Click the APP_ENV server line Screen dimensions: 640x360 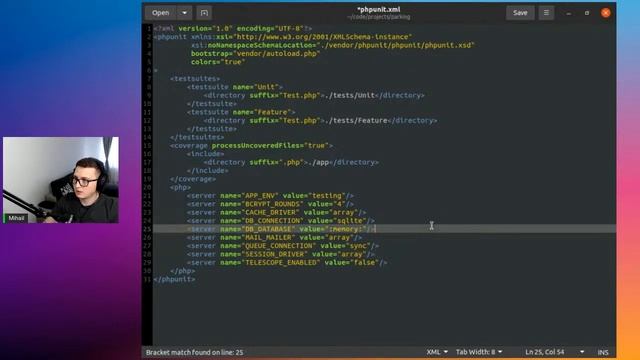coord(270,196)
